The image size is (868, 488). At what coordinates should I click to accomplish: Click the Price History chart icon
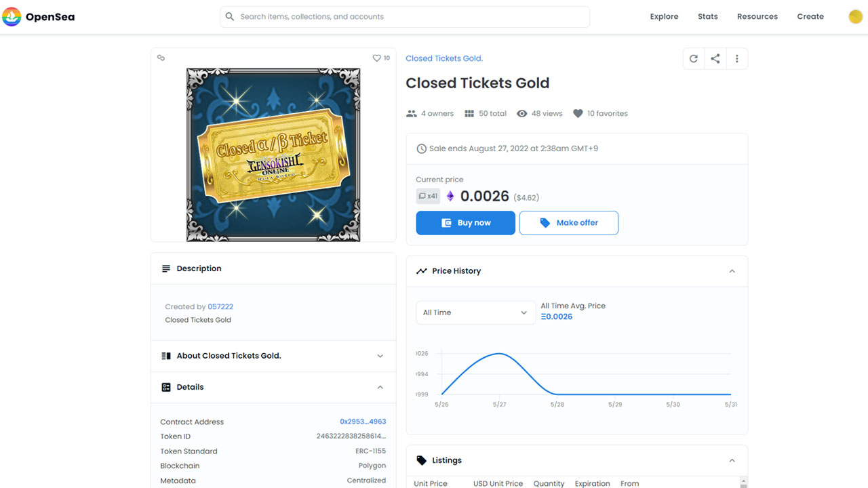[422, 270]
